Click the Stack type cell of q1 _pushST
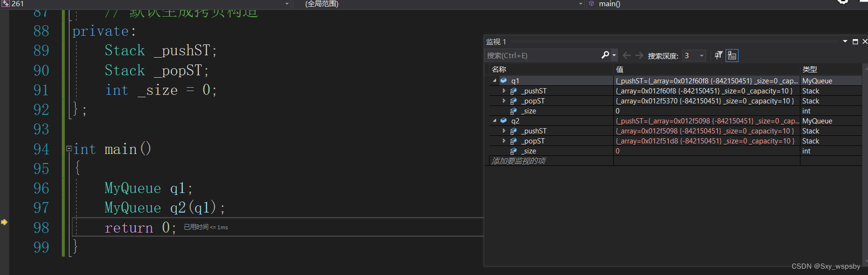 click(x=831, y=91)
